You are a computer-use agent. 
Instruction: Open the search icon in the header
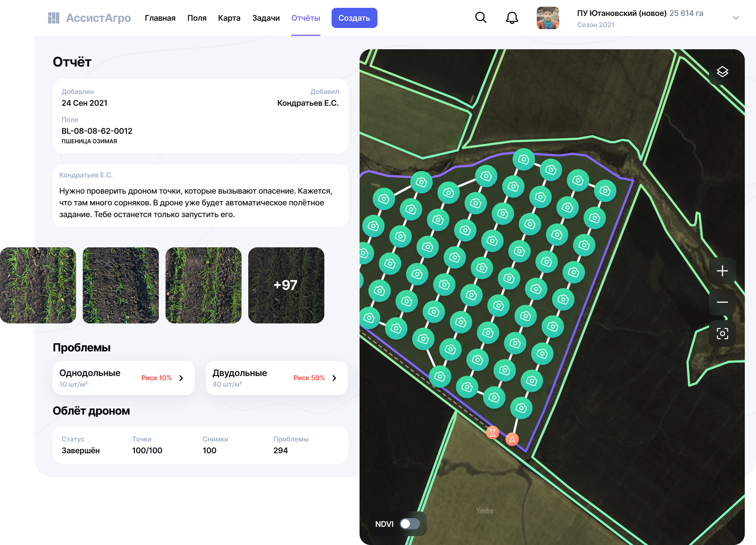480,18
